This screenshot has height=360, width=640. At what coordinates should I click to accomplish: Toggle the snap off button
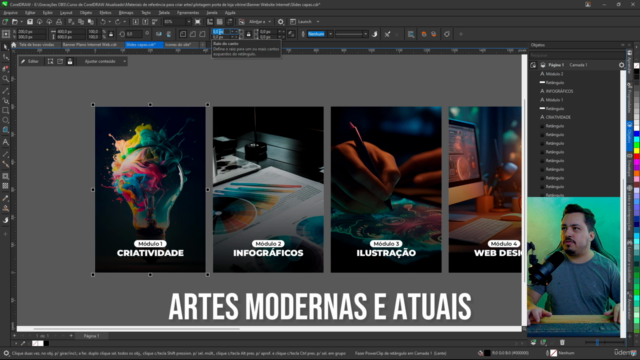[242, 22]
